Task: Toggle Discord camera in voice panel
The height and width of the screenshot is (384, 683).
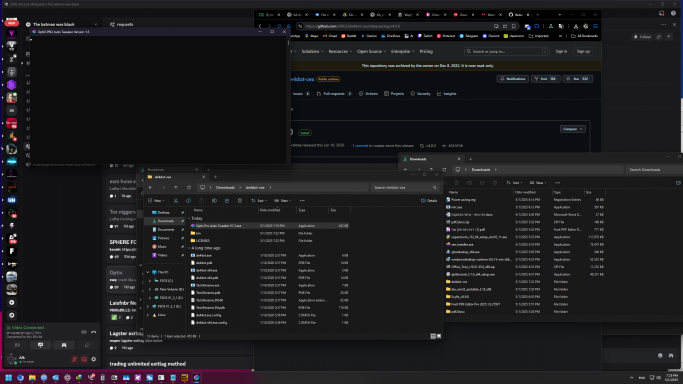Action: click(x=17, y=345)
